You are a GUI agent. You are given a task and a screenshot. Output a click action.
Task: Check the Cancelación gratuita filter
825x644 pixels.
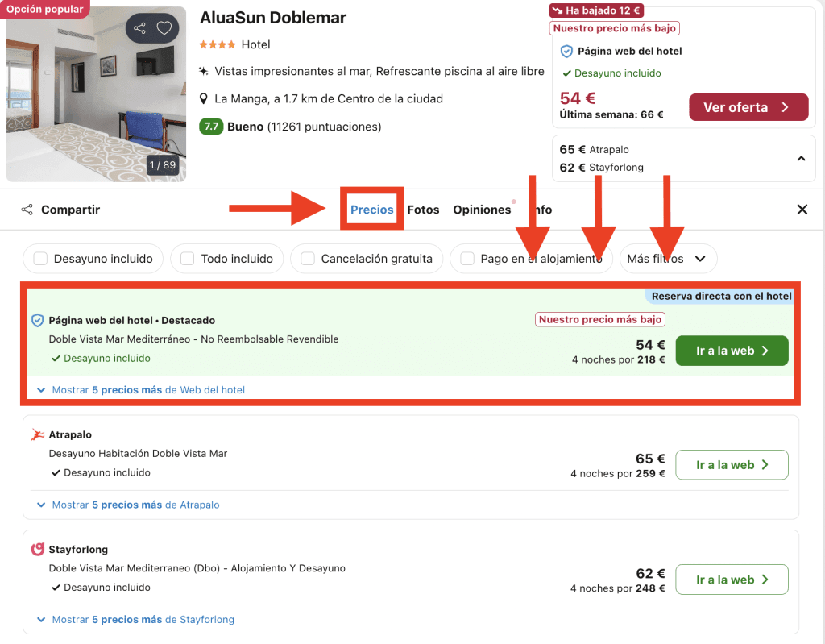click(x=307, y=259)
